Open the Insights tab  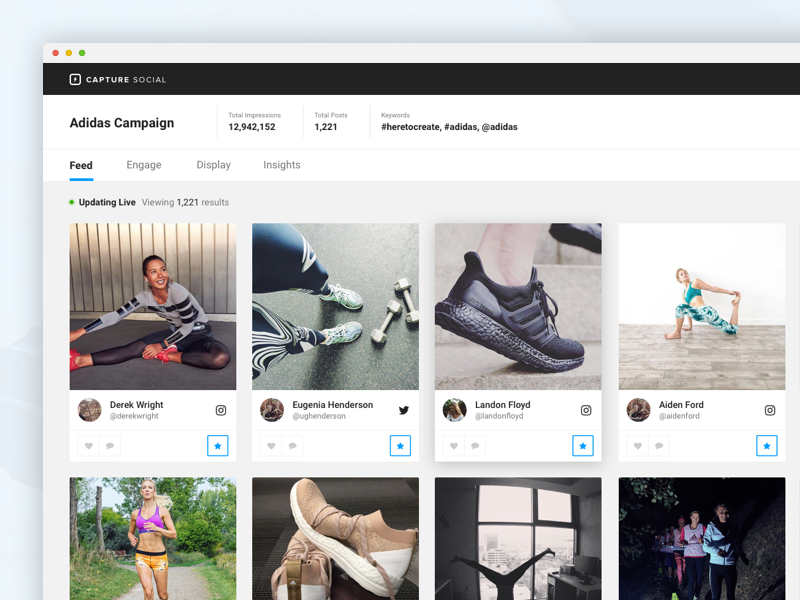[x=282, y=164]
